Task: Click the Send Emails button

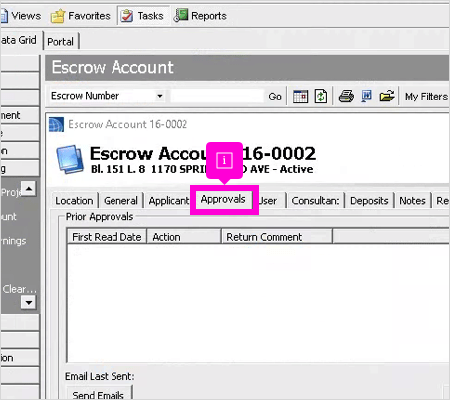Action: (98, 394)
